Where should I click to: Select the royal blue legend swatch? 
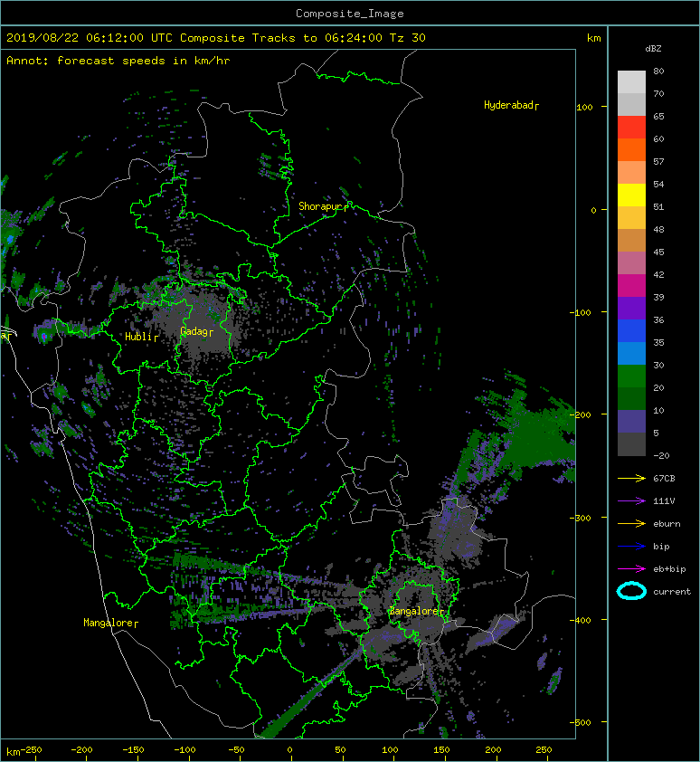(631, 331)
